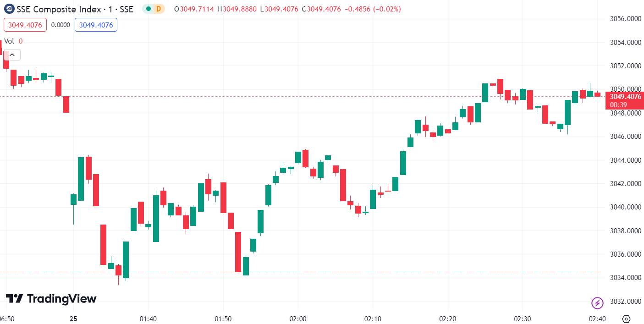The height and width of the screenshot is (324, 644).
Task: Click the red sell price 3049.4076 button
Action: pos(25,25)
